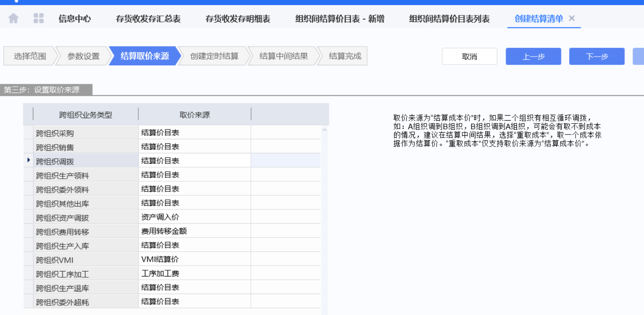644x315 pixels.
Task: Click the 取消 button
Action: (x=469, y=57)
